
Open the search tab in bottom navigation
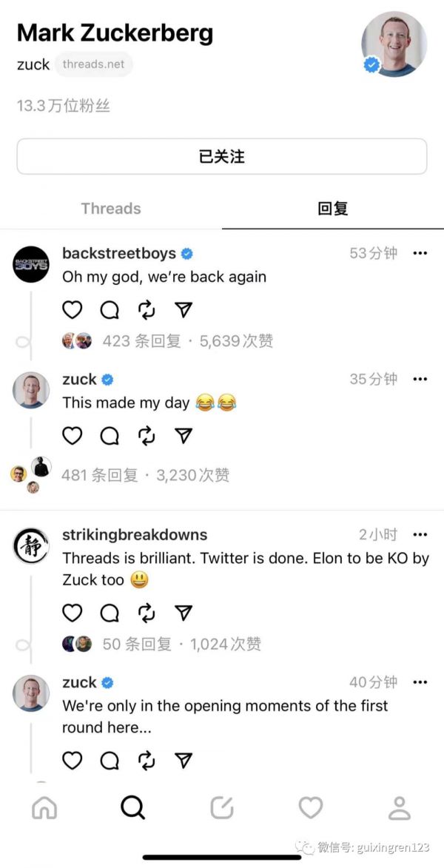133,807
